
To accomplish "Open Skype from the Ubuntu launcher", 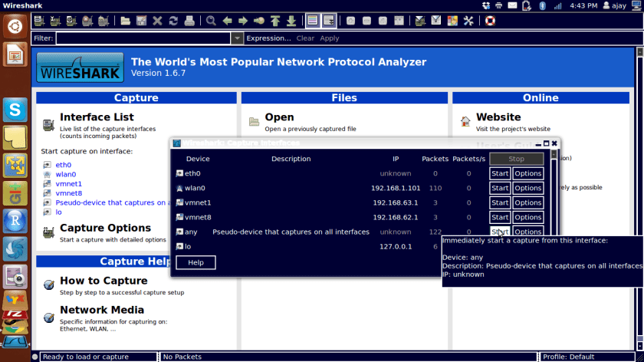I will click(x=15, y=110).
